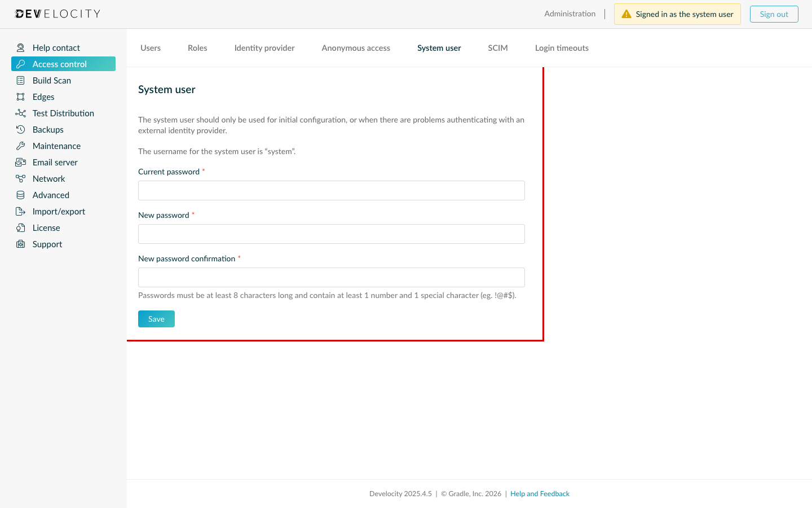Image resolution: width=812 pixels, height=508 pixels.
Task: Focus the Current password input field
Action: pyautogui.click(x=331, y=190)
